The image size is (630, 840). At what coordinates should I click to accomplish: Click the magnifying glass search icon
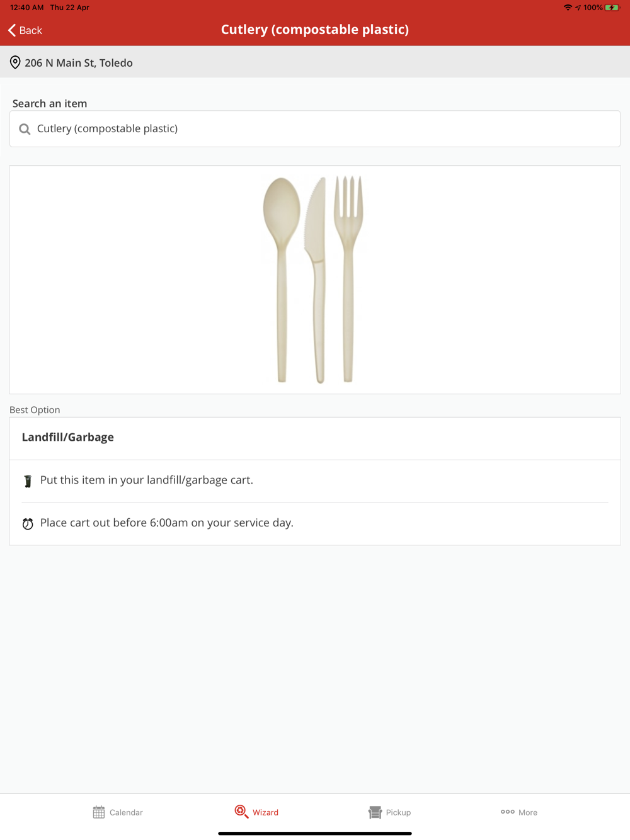point(25,129)
